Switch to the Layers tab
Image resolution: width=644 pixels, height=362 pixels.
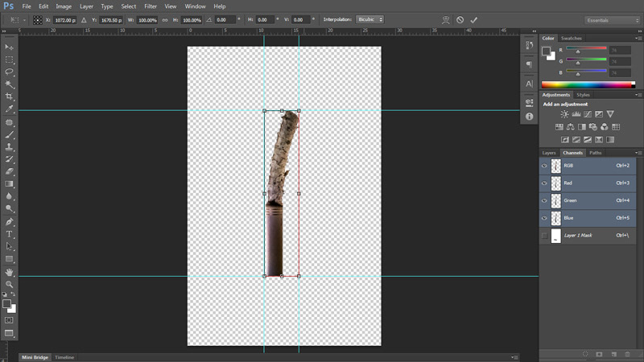coord(549,152)
